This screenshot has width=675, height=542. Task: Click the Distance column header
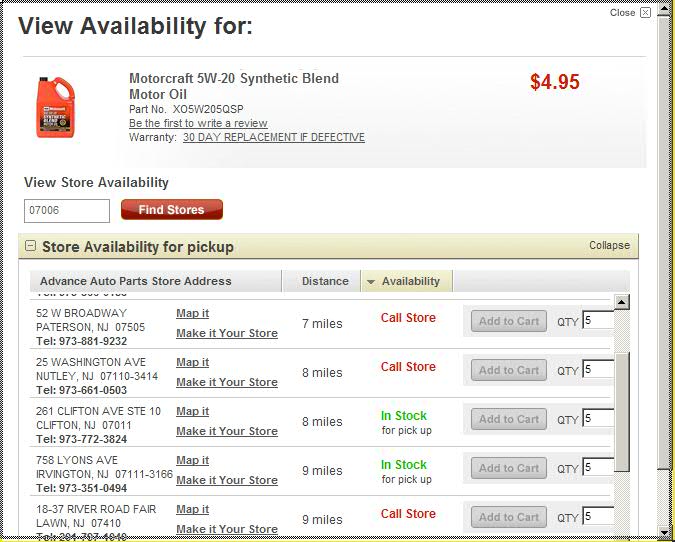(325, 281)
